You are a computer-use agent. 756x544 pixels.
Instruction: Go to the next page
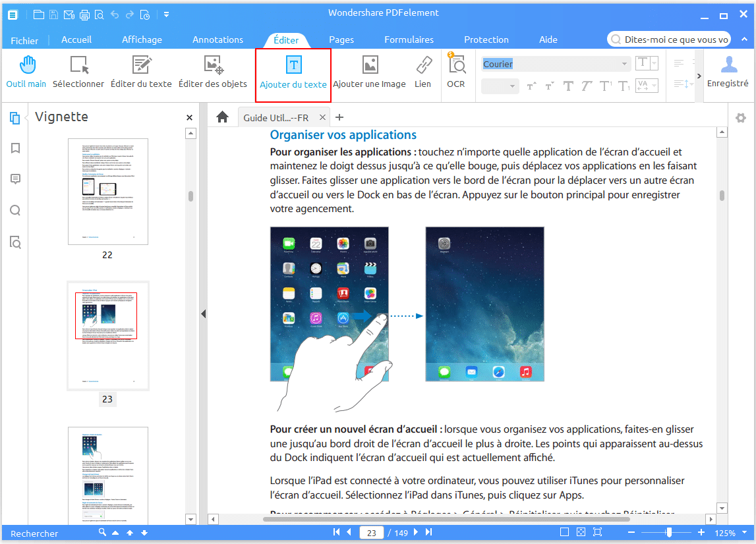[x=416, y=532]
